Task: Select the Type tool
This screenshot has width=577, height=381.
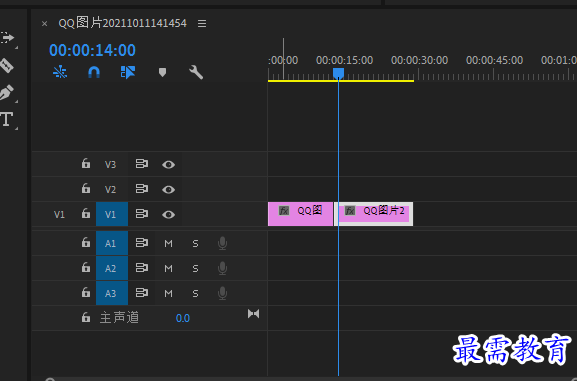Action: (x=7, y=120)
